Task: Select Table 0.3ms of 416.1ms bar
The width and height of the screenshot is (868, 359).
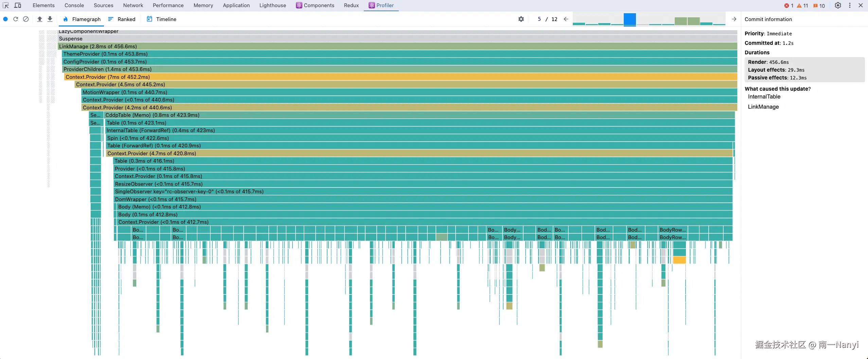Action: coord(423,161)
